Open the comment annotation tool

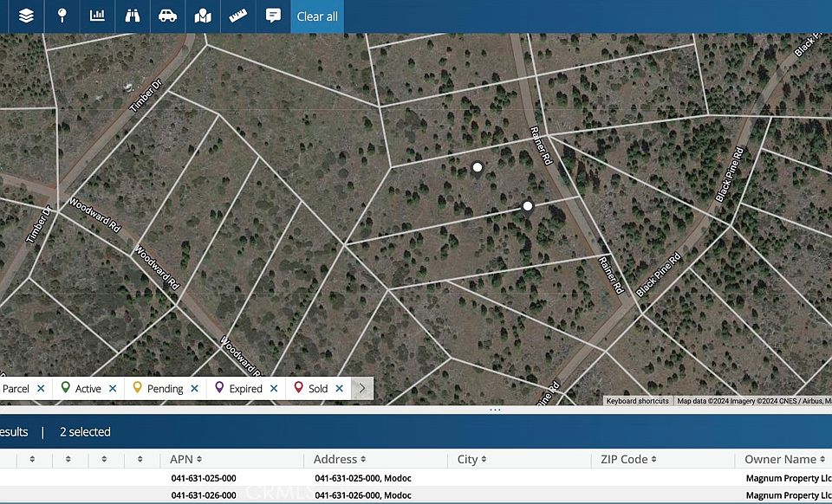coord(273,16)
